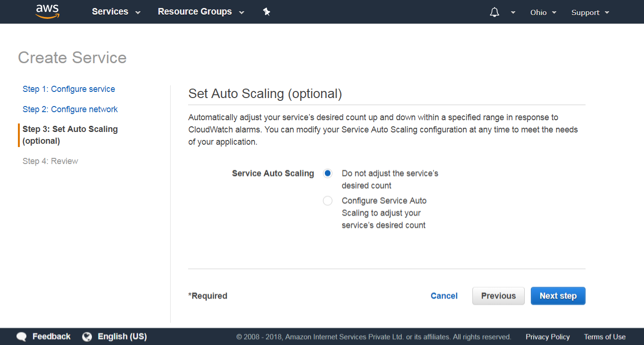
Task: Click the *Required note
Action: pyautogui.click(x=207, y=296)
